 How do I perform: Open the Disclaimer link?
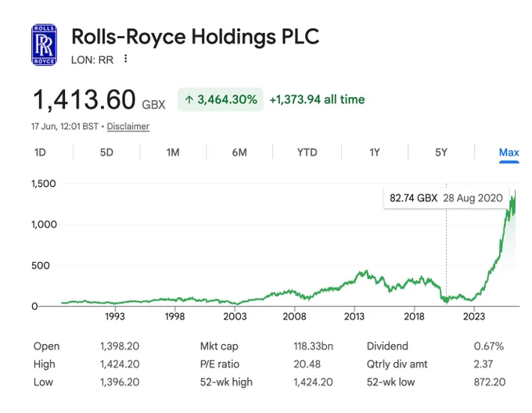(128, 127)
